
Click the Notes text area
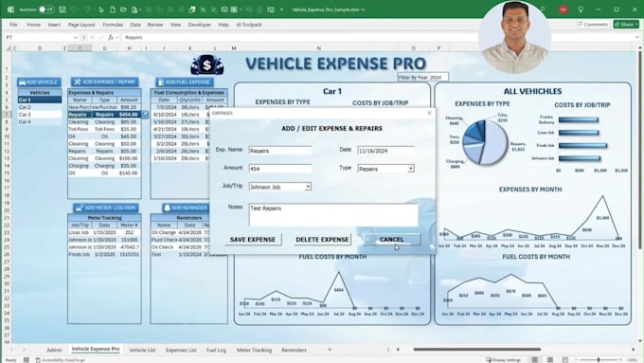point(333,214)
